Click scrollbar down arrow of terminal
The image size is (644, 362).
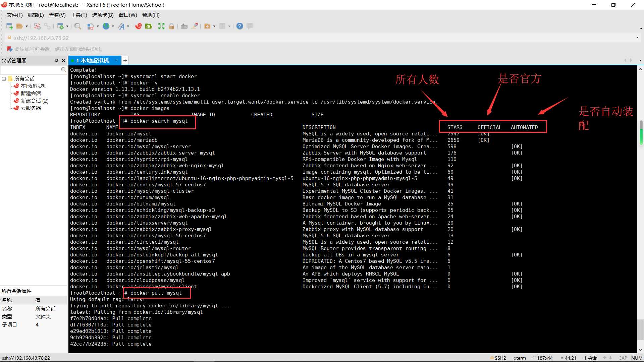640,350
